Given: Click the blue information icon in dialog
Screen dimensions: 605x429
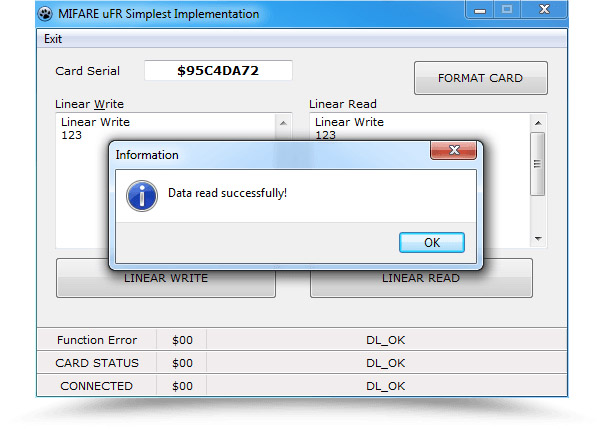Looking at the screenshot, I should 142,196.
